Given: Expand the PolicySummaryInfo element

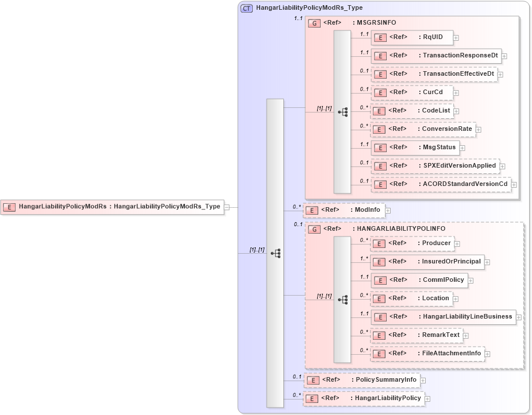Looking at the screenshot, I should [x=423, y=380].
